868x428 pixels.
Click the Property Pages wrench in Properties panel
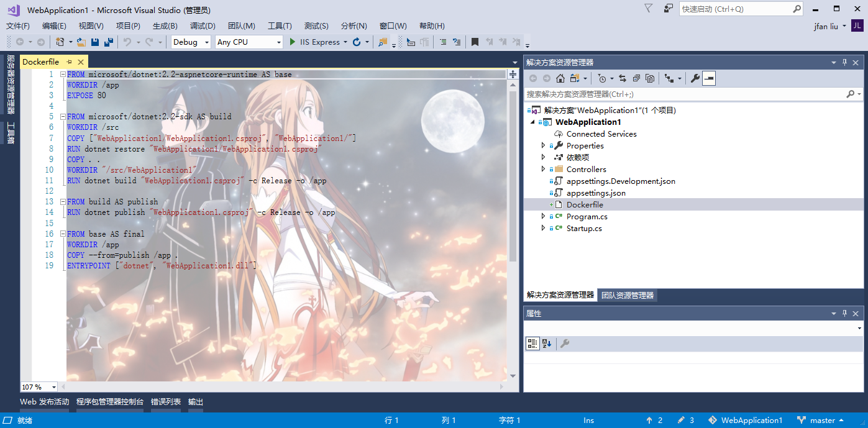pyautogui.click(x=565, y=344)
